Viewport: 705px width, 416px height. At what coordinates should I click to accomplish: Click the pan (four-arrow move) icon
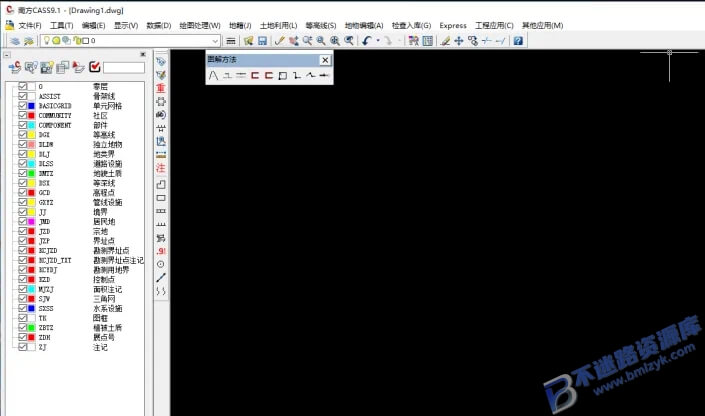coord(459,41)
